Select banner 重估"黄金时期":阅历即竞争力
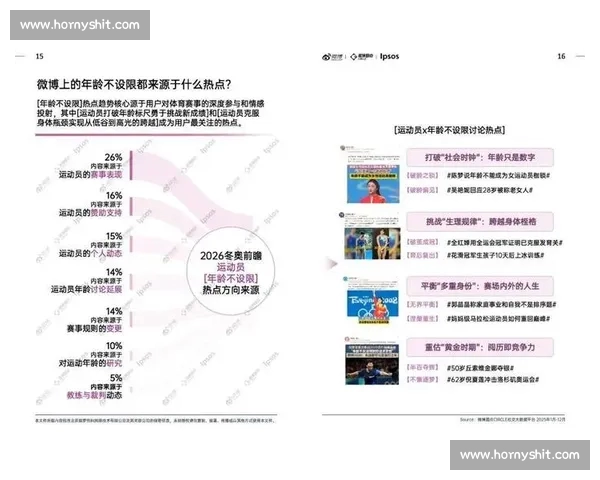600x480 pixels. [480, 347]
